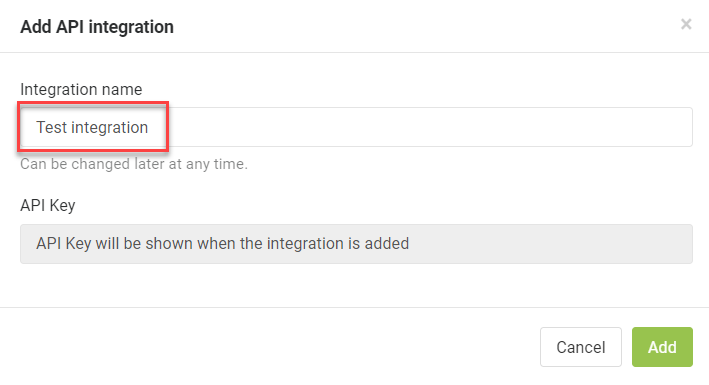The height and width of the screenshot is (385, 709).
Task: Select the disabled API Key field
Action: [356, 244]
